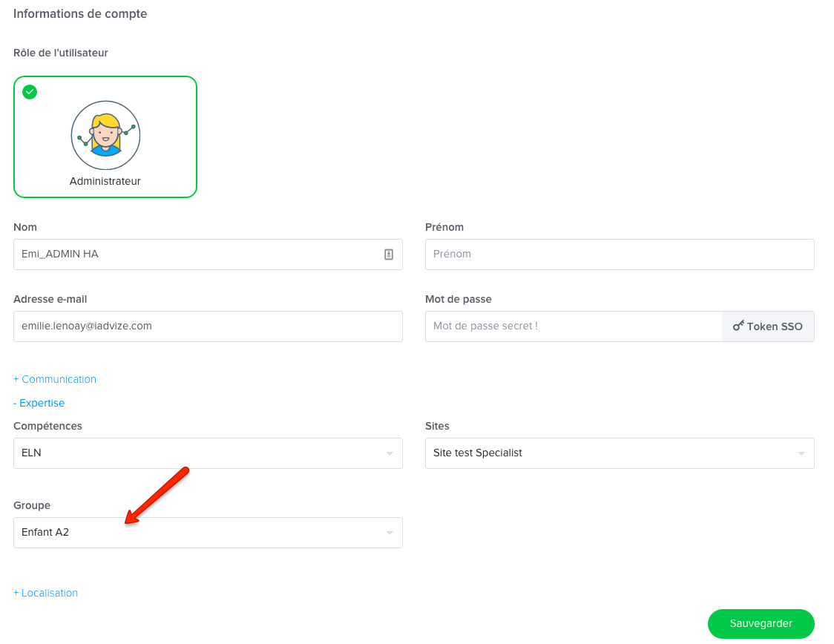The width and height of the screenshot is (834, 644).
Task: Generate a Token SSO
Action: pos(768,326)
